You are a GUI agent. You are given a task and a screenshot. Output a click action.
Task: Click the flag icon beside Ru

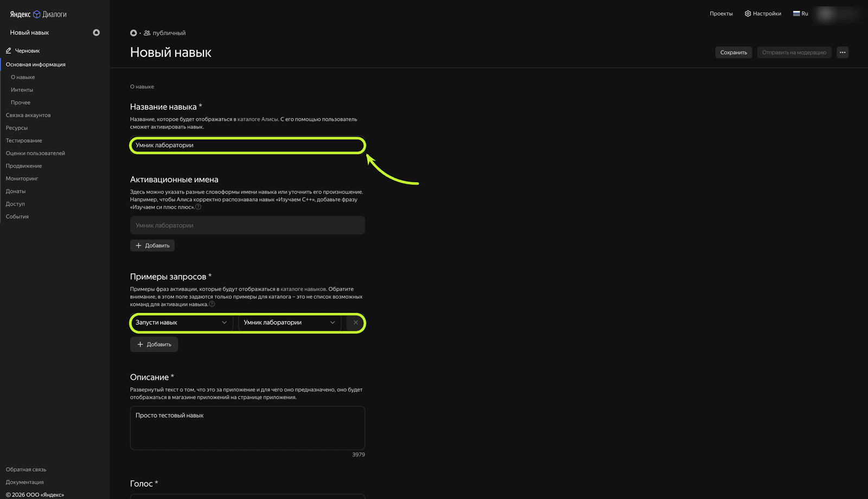point(796,14)
